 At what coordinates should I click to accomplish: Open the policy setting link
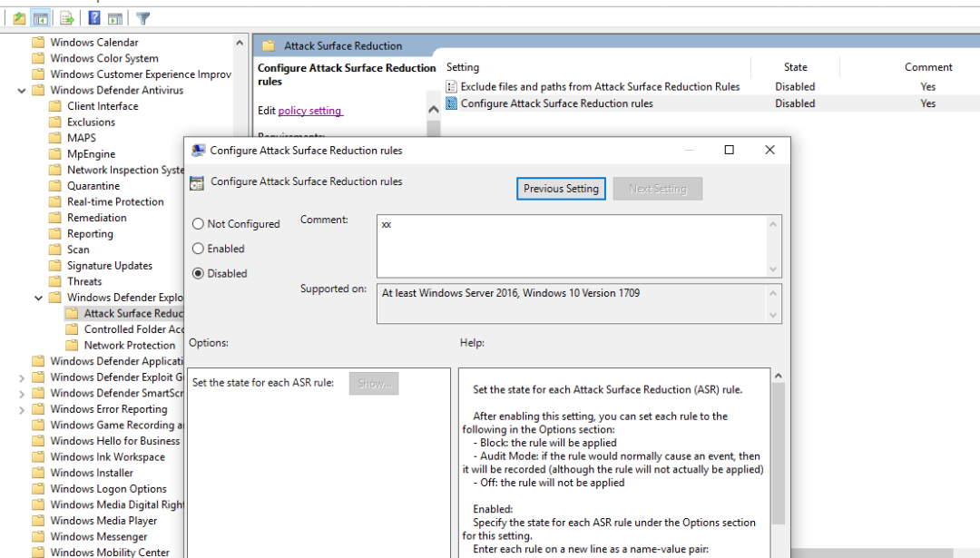(x=310, y=111)
